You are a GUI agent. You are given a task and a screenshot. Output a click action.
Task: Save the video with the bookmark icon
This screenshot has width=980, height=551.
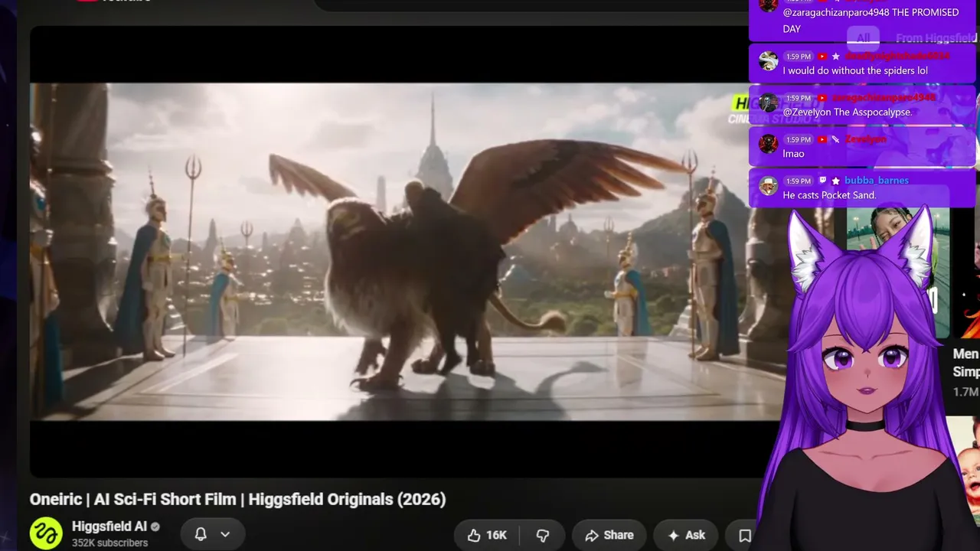point(744,535)
